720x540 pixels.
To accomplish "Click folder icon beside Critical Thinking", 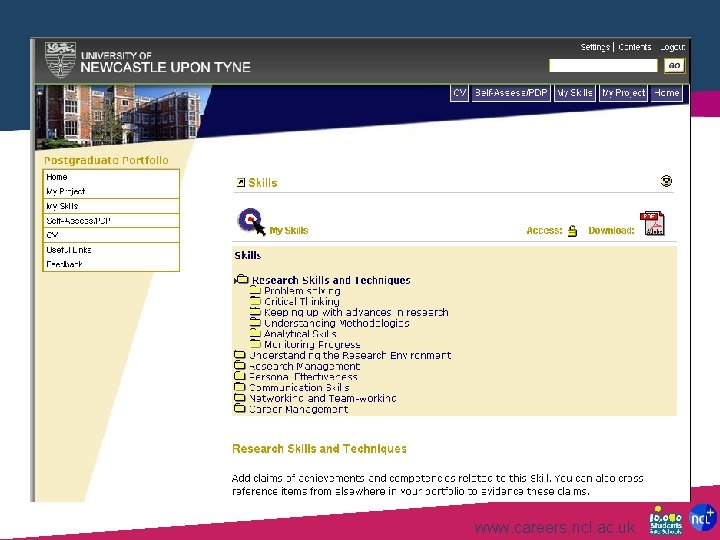I will click(x=255, y=301).
